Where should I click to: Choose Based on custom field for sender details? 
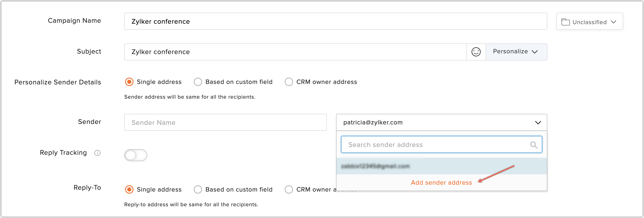click(x=198, y=82)
